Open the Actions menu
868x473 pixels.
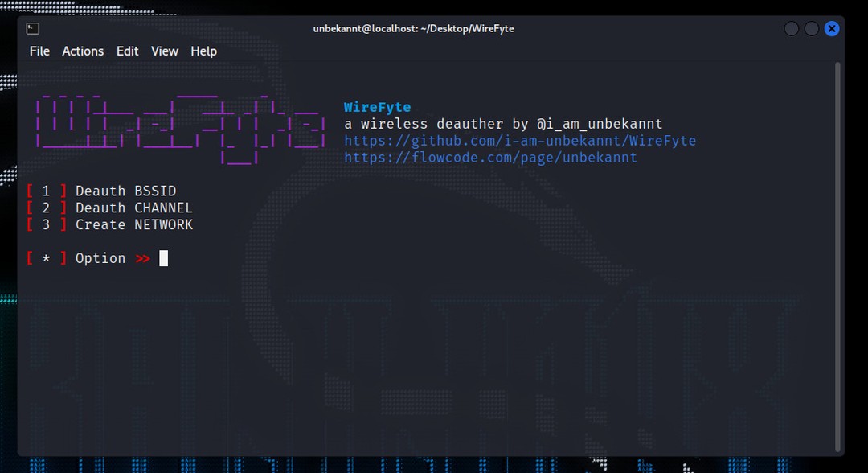[83, 51]
